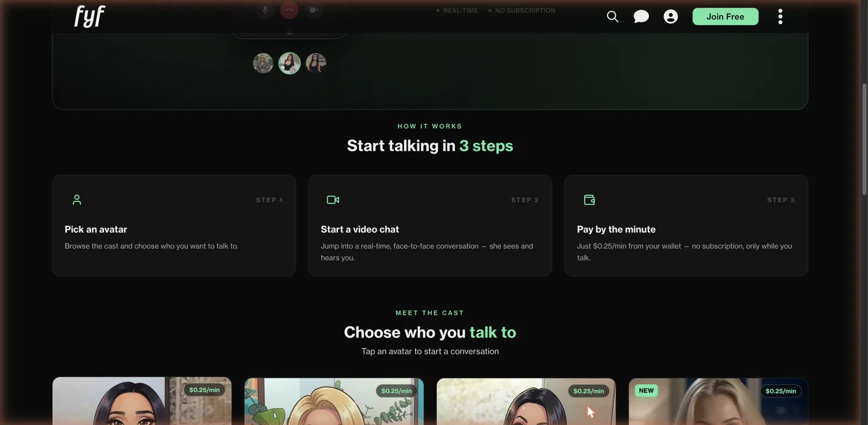Screen dimensions: 868x425
Task: Click the STEP 2 label
Action: [x=525, y=200]
